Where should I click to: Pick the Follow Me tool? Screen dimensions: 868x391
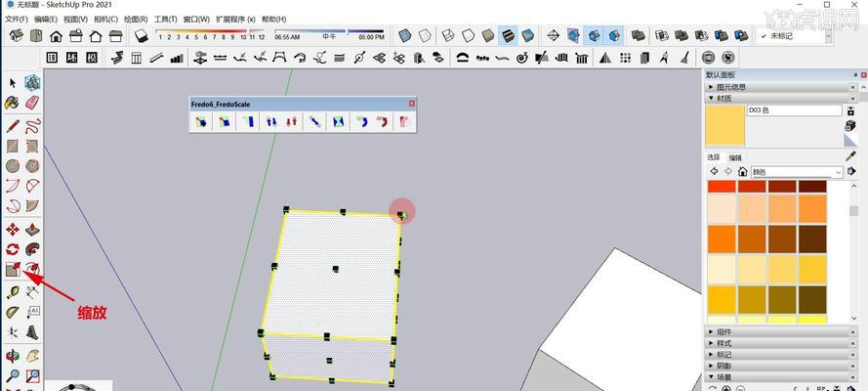32,249
